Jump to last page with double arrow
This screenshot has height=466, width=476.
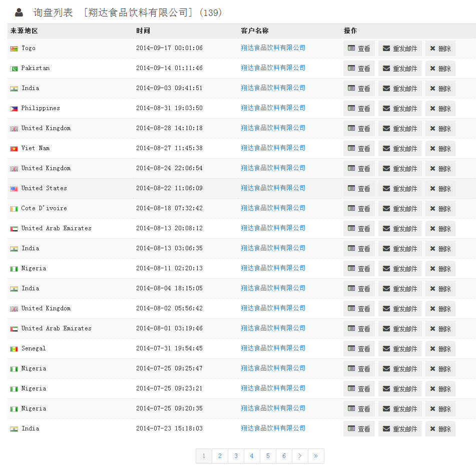coord(316,456)
